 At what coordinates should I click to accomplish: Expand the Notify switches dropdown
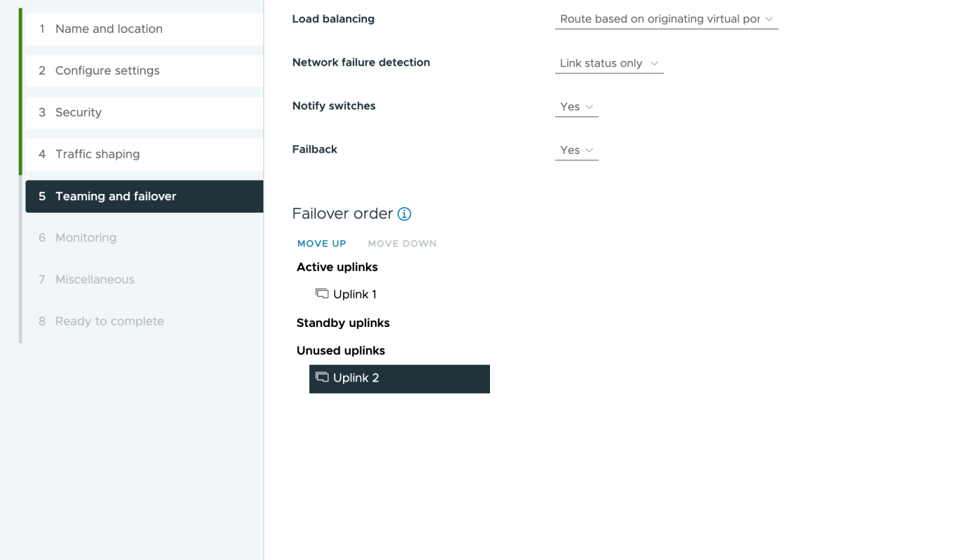click(577, 107)
